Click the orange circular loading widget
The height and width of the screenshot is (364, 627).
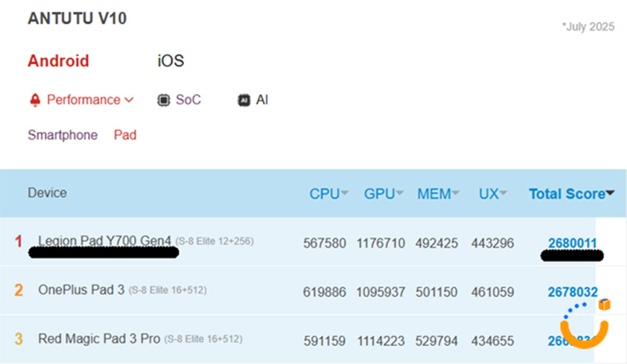(x=584, y=326)
